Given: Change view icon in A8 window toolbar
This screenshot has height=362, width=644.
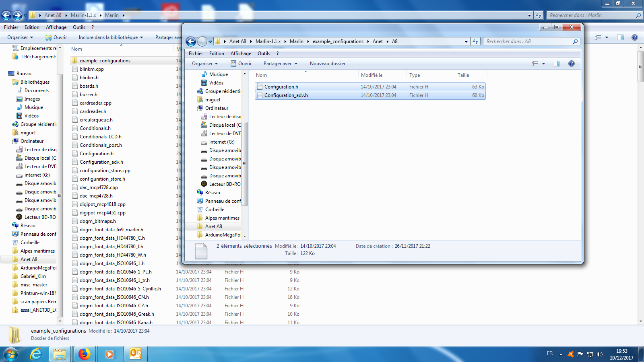Looking at the screenshot, I should (535, 64).
